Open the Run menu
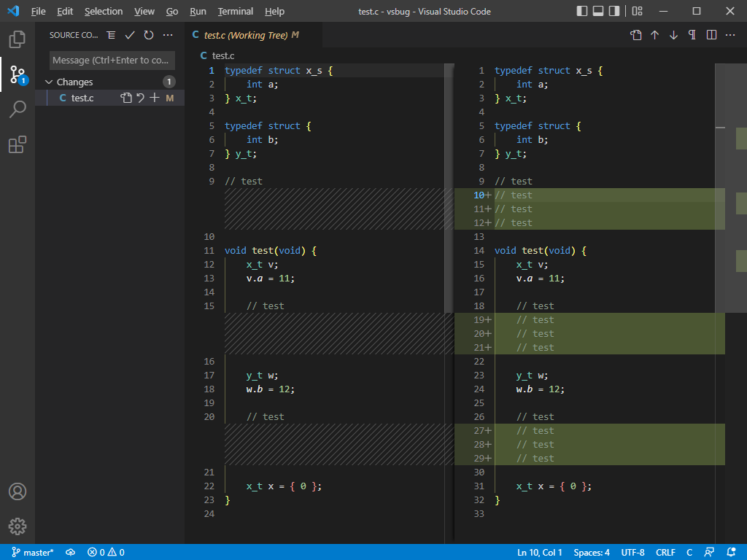 [x=198, y=12]
